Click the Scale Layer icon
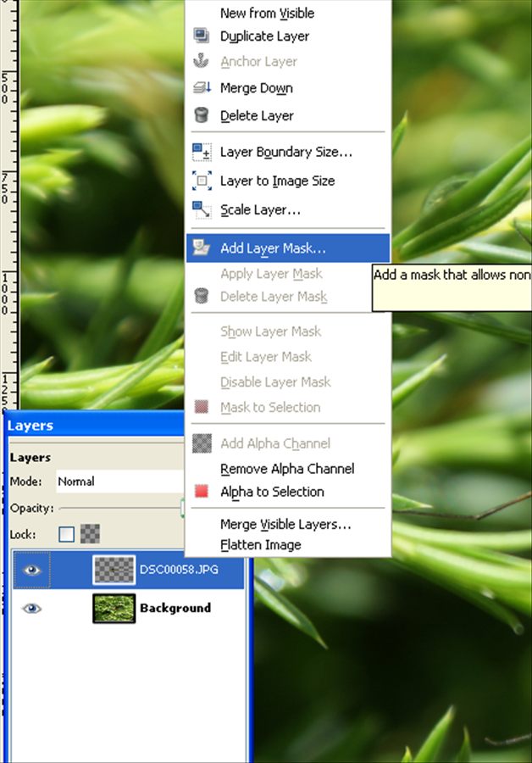This screenshot has width=532, height=763. [202, 209]
